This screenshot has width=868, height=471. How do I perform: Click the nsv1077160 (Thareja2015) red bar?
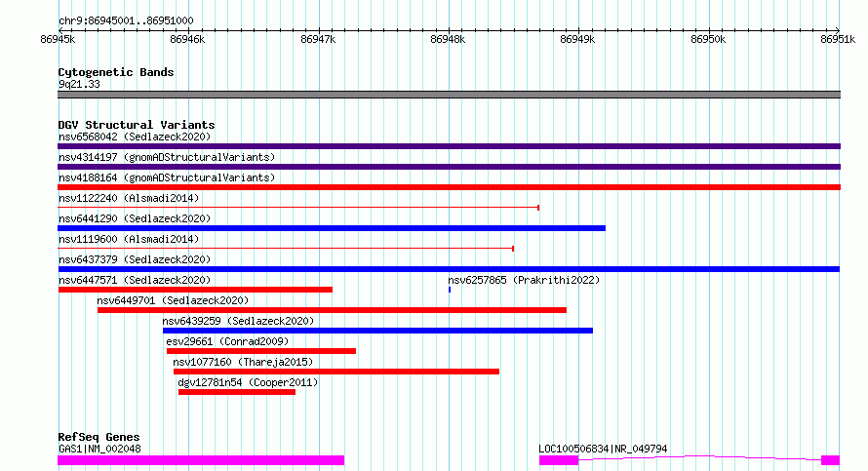(x=336, y=372)
